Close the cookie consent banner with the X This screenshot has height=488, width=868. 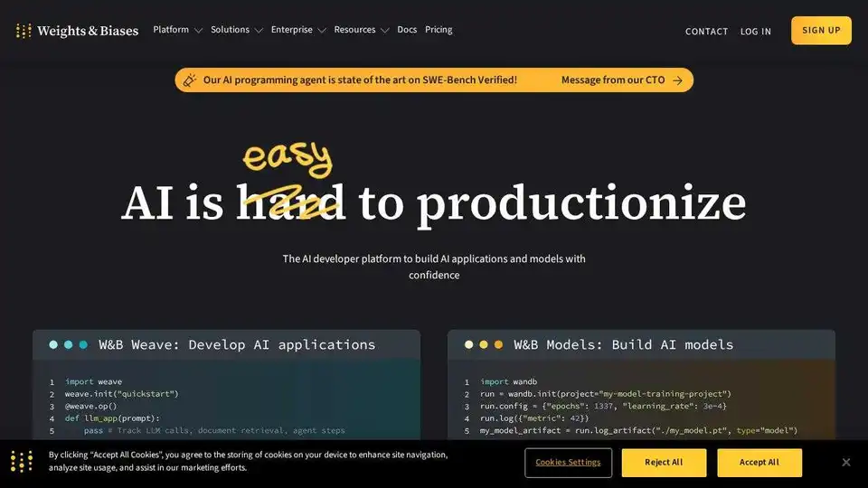tap(846, 462)
